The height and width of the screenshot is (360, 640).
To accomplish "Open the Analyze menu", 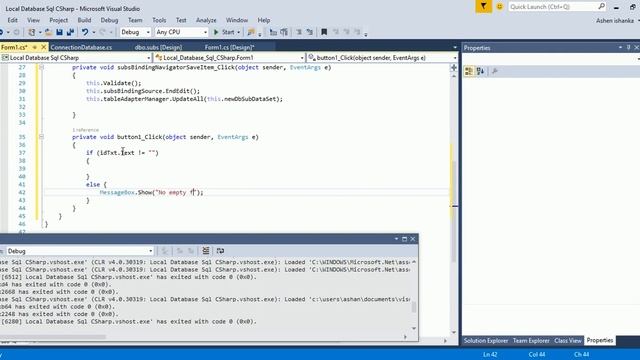I will 206,20.
